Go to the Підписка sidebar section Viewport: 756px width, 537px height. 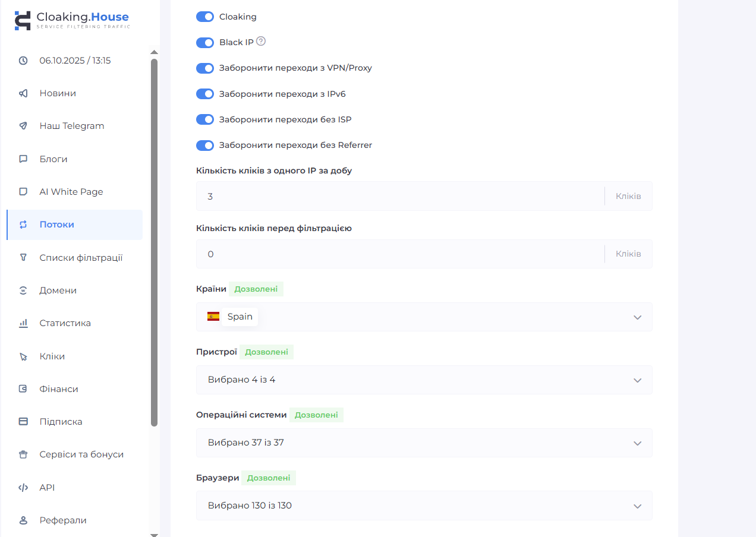pyautogui.click(x=61, y=422)
